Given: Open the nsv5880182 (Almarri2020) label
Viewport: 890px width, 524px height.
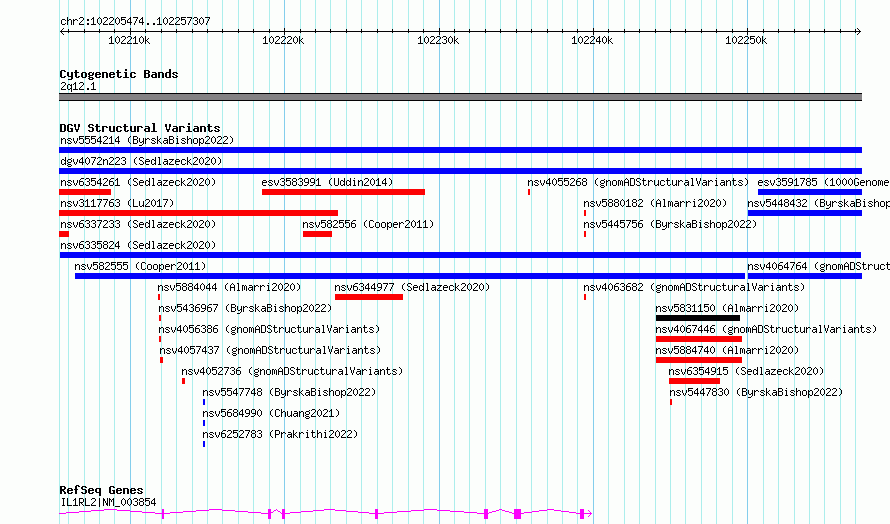Looking at the screenshot, I should pyautogui.click(x=655, y=203).
